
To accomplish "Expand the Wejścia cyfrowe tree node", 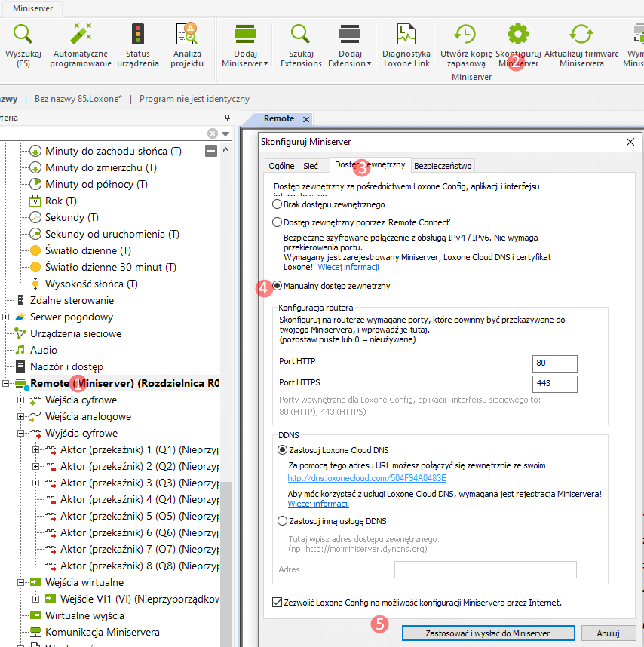I will [x=21, y=400].
